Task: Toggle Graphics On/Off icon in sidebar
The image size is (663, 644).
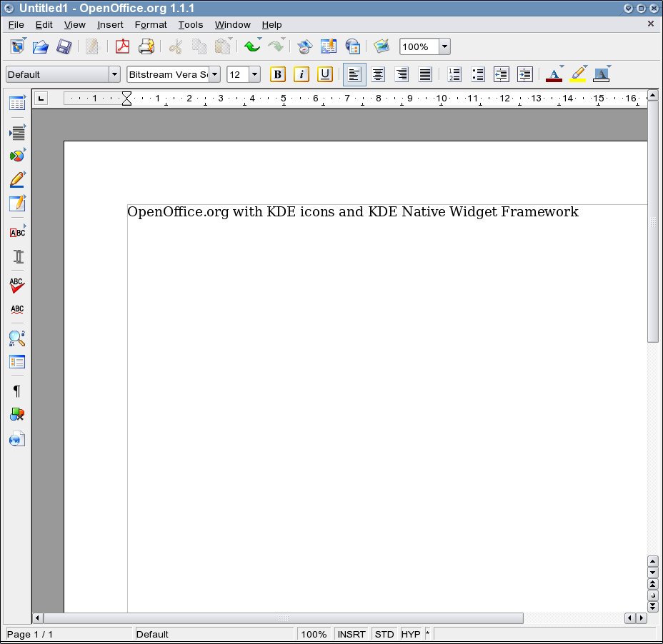Action: tap(17, 415)
